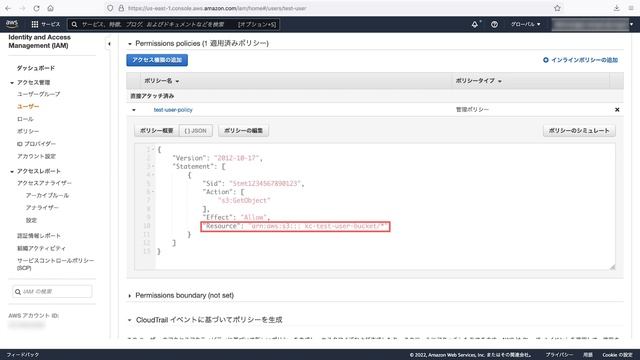Image resolution: width=640 pixels, height=360 pixels.
Task: Select ユーザー in sidebar
Action: click(x=28, y=107)
